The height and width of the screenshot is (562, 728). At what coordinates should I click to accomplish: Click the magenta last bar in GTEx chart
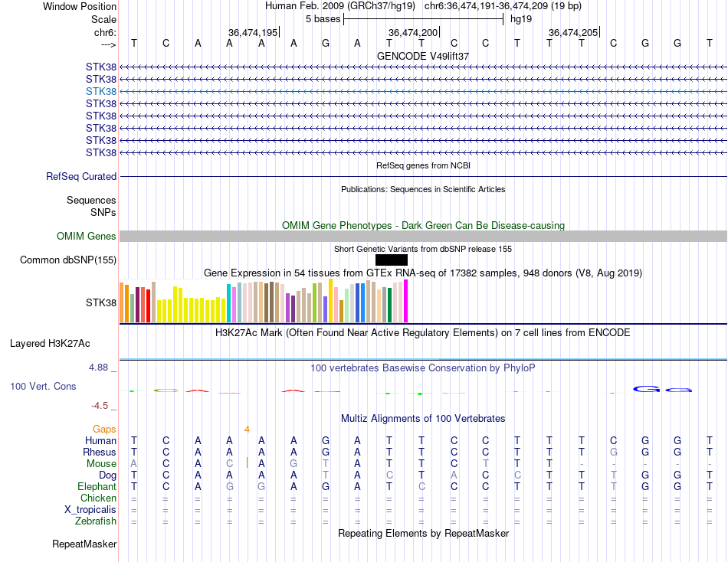pos(406,301)
